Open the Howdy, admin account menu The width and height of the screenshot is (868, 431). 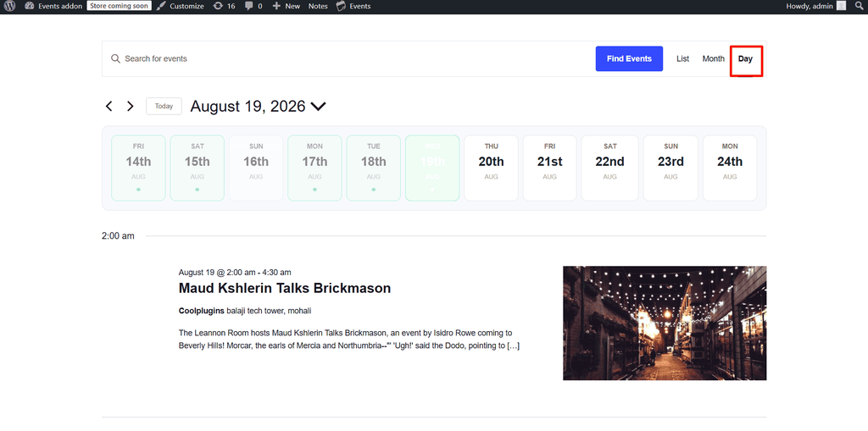coord(816,6)
